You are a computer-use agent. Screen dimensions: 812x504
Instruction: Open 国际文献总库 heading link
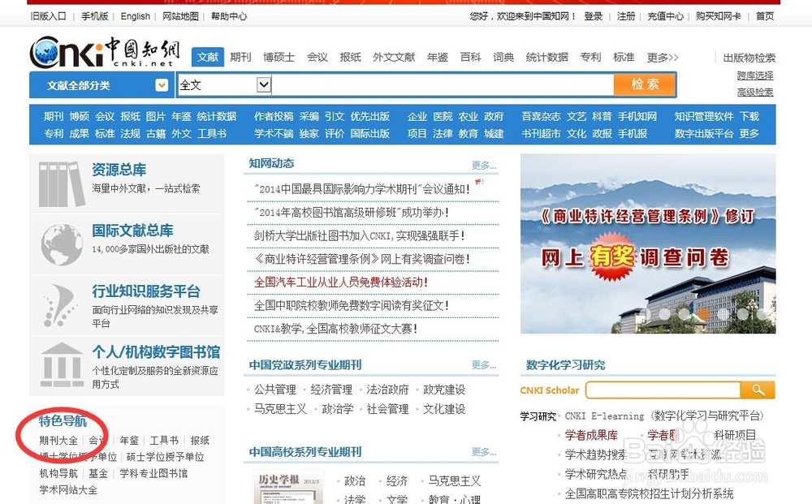pos(132,230)
